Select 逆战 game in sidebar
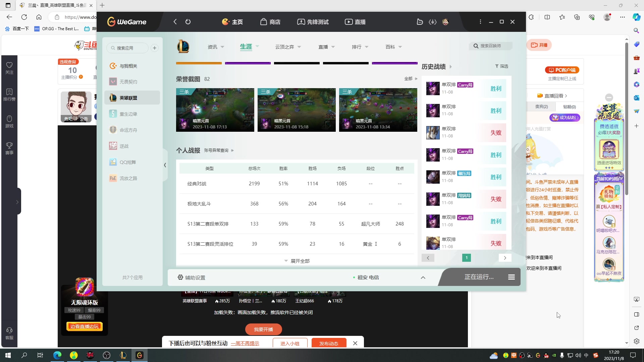The width and height of the screenshot is (644, 362). 132,146
